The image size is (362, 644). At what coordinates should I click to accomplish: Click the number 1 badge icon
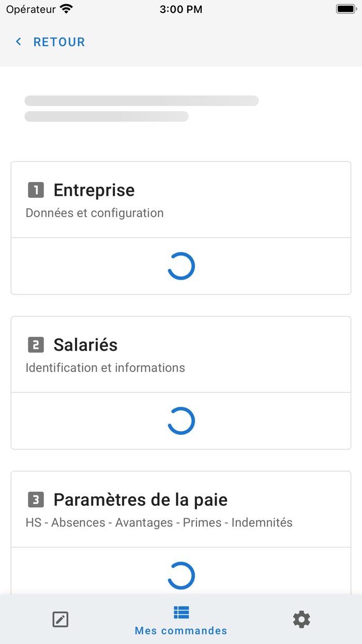(36, 190)
